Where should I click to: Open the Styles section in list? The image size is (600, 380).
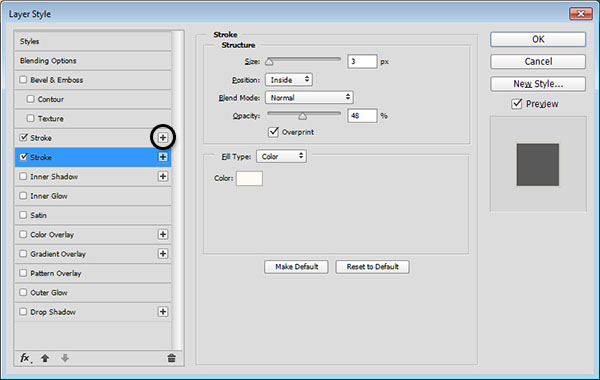point(93,41)
